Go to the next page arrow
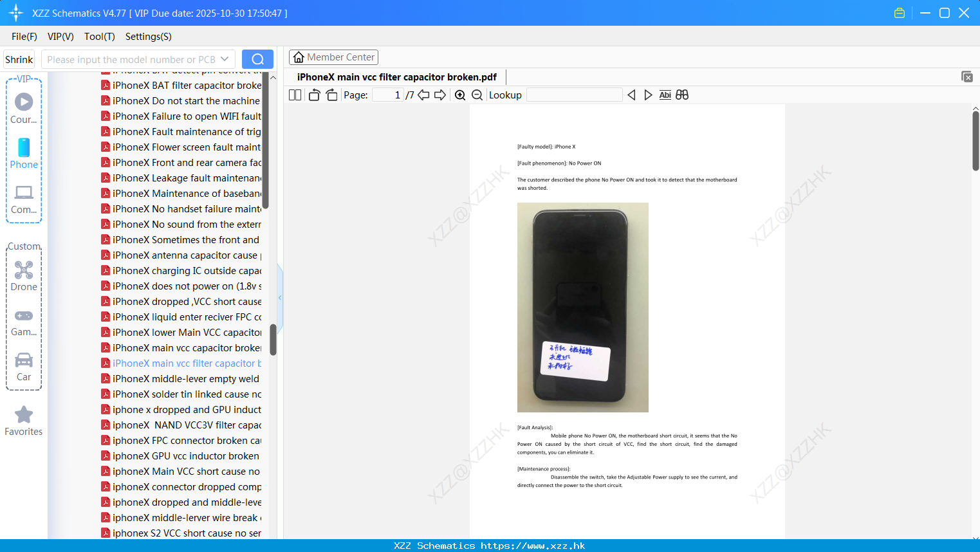The image size is (980, 552). point(440,95)
